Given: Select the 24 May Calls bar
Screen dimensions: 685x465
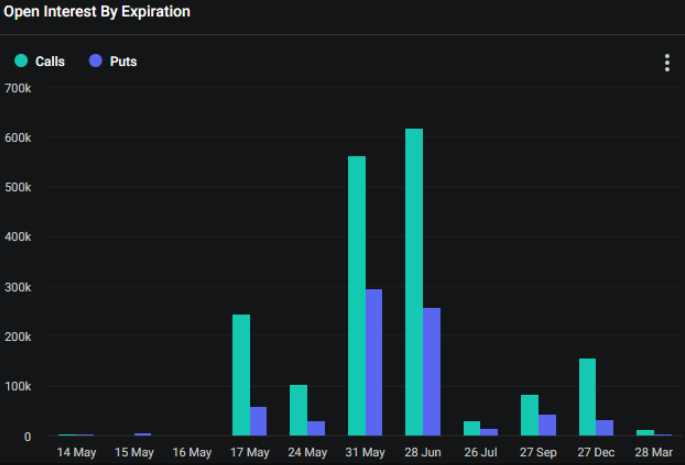Looking at the screenshot, I should click(x=298, y=410).
